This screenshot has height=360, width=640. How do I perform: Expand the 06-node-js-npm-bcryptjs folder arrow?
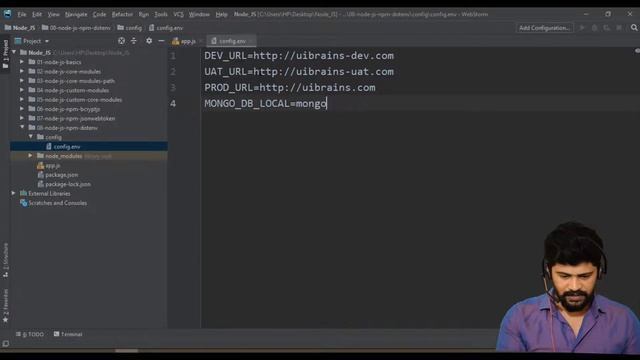(22, 109)
